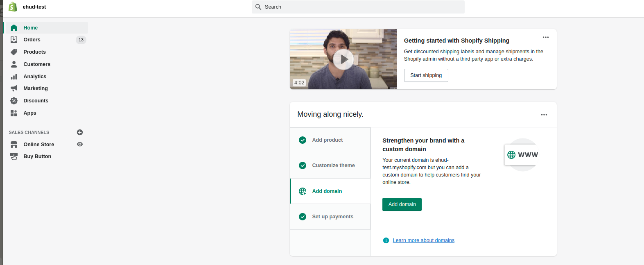Screen dimensions: 644x265
Task: Click the Orders inbox icon
Action: (x=14, y=40)
